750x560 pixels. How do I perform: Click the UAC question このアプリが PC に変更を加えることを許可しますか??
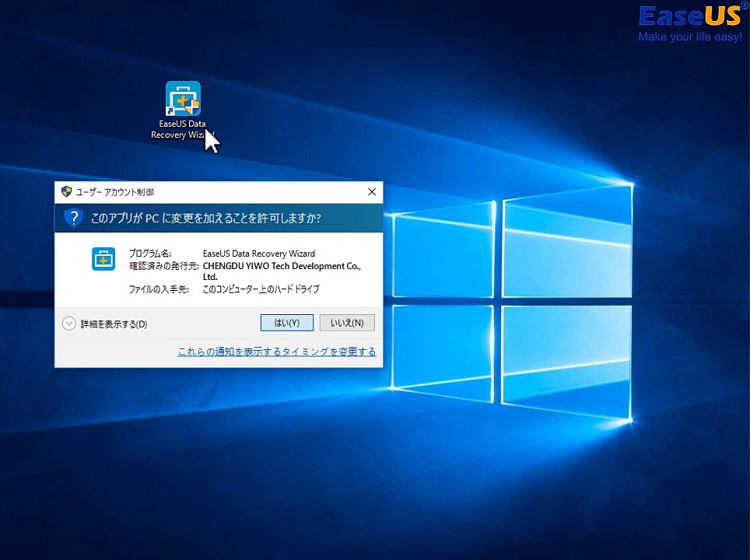coord(206,218)
